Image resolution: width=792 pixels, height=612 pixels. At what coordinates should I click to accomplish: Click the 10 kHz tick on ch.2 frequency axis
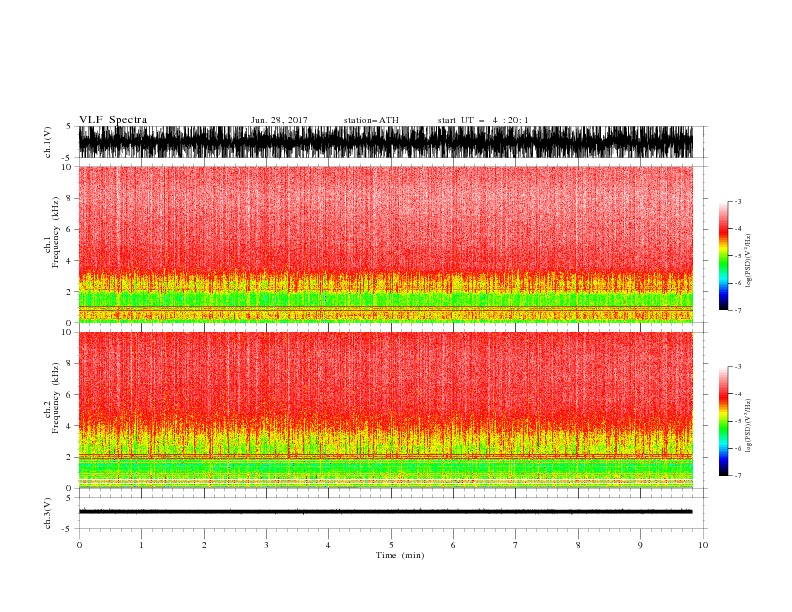(66, 332)
